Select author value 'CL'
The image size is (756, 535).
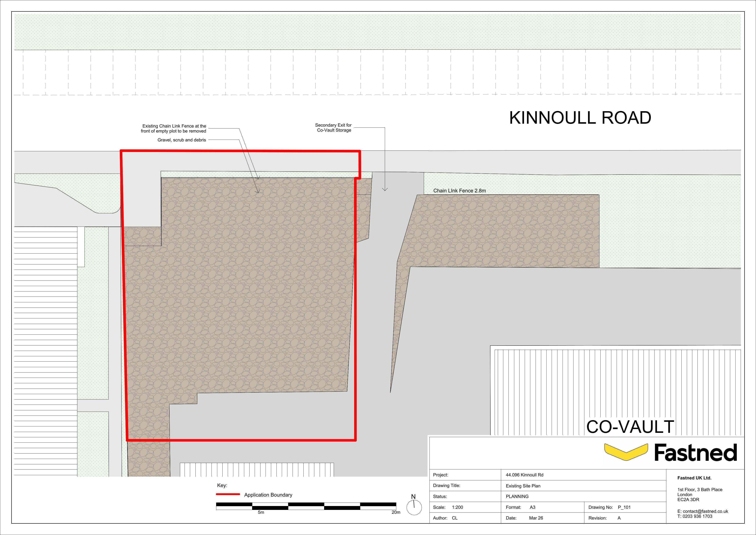coord(454,518)
